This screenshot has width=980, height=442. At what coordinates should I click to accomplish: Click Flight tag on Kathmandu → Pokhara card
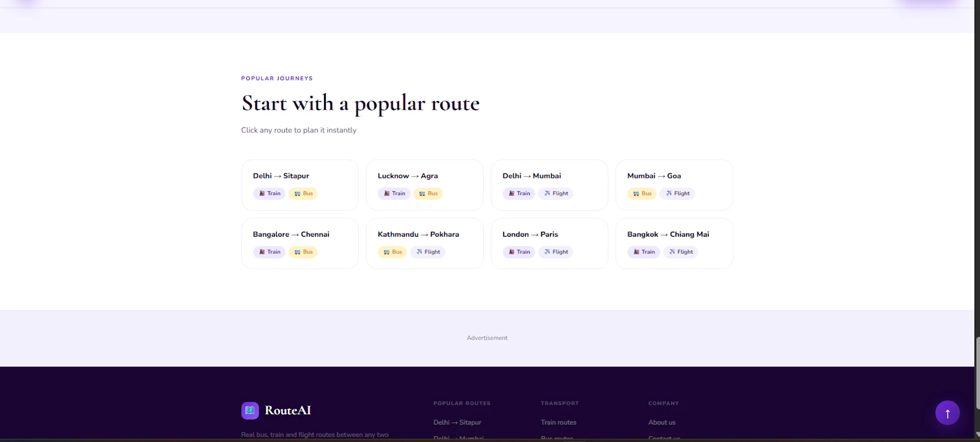428,252
